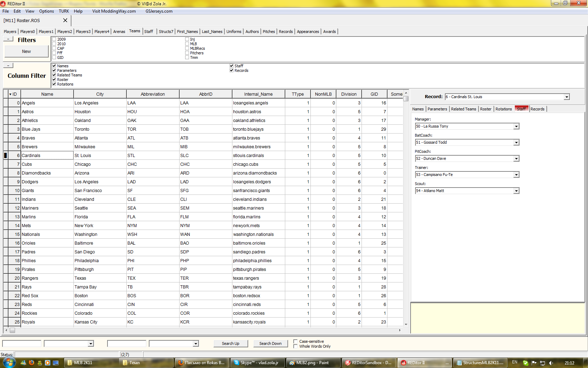Click the table's horizontal scrollbar right arrow

(400, 330)
